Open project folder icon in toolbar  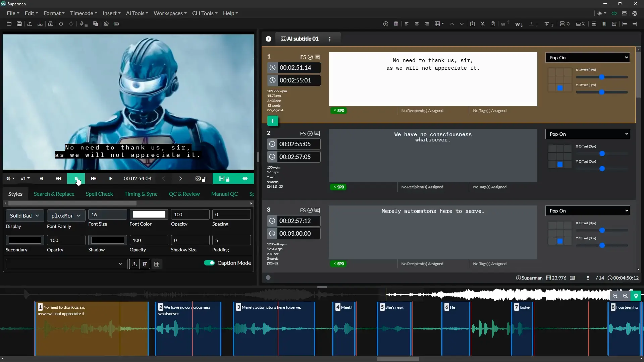tap(9, 24)
